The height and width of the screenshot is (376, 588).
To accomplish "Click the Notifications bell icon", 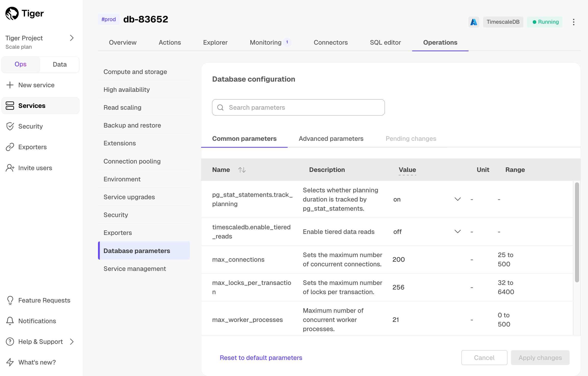I will [10, 321].
